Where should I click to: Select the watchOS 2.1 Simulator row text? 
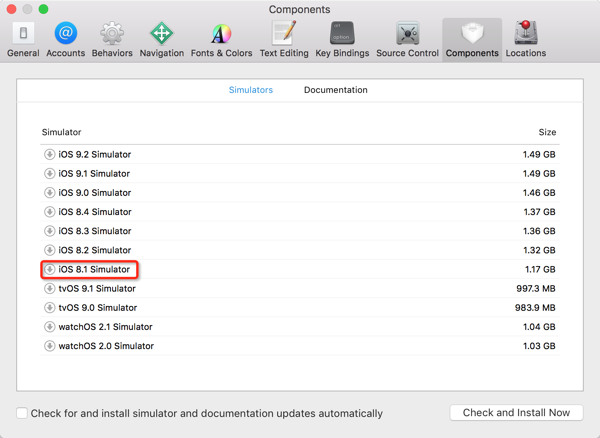click(x=105, y=326)
